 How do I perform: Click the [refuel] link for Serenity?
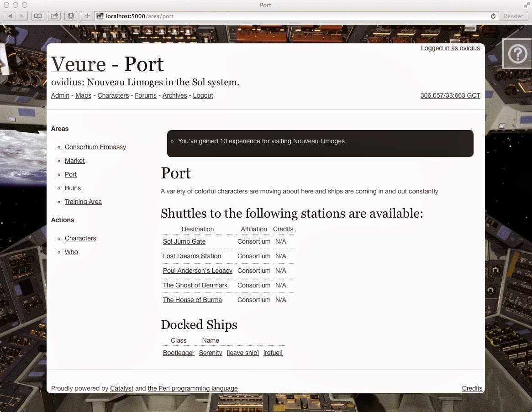(x=273, y=353)
